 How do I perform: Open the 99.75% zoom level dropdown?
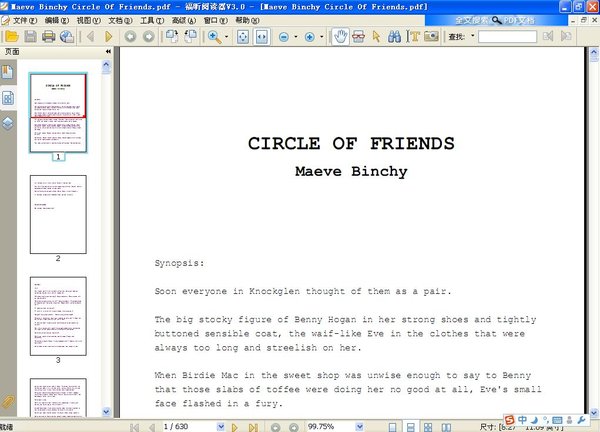tap(359, 427)
